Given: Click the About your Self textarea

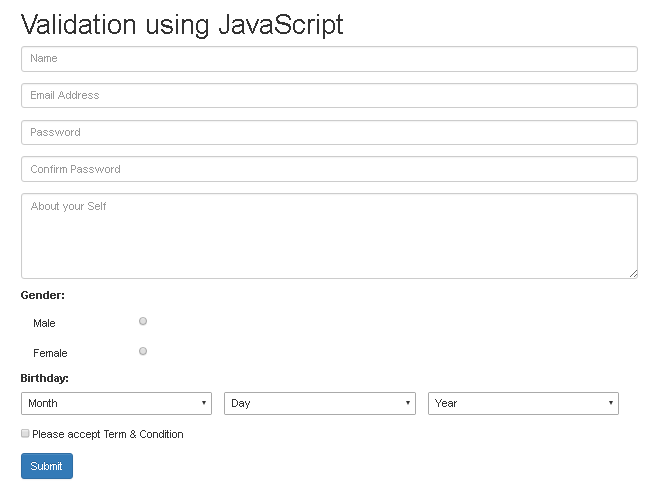Looking at the screenshot, I should click(x=329, y=236).
